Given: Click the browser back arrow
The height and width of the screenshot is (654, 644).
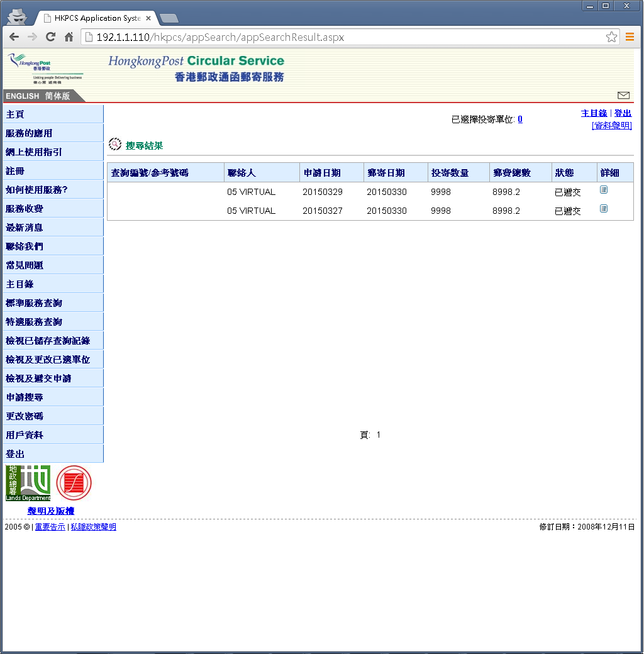Looking at the screenshot, I should tap(14, 37).
